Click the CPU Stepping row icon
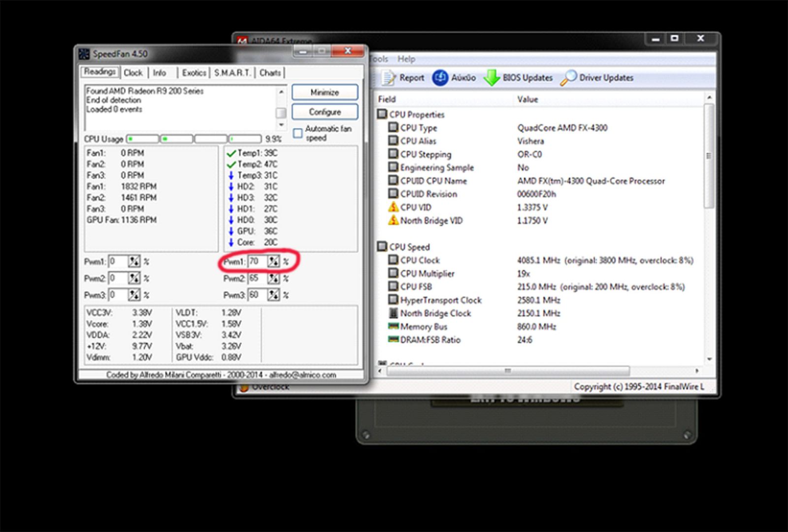 coord(393,154)
